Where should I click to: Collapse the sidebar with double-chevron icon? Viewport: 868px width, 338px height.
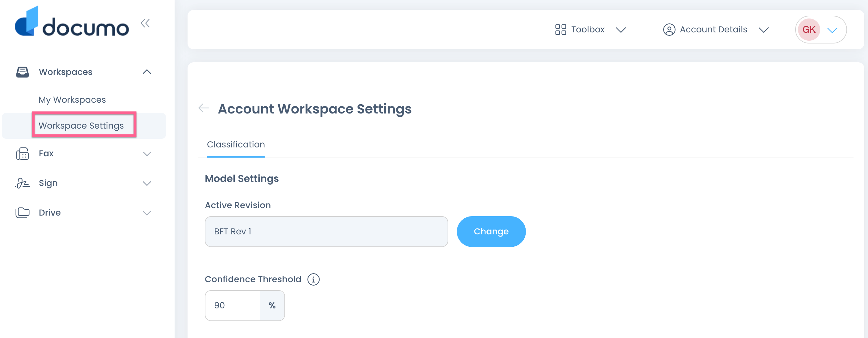click(x=146, y=23)
